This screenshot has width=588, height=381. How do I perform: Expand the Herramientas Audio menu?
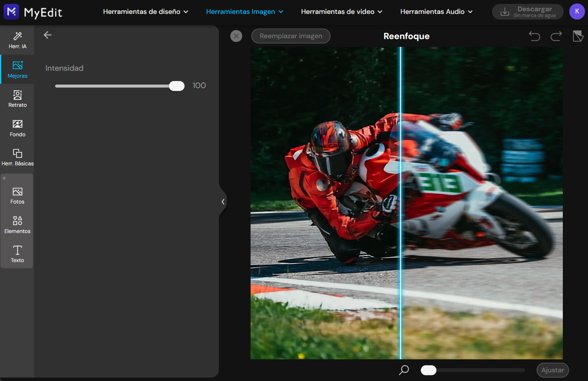(436, 12)
